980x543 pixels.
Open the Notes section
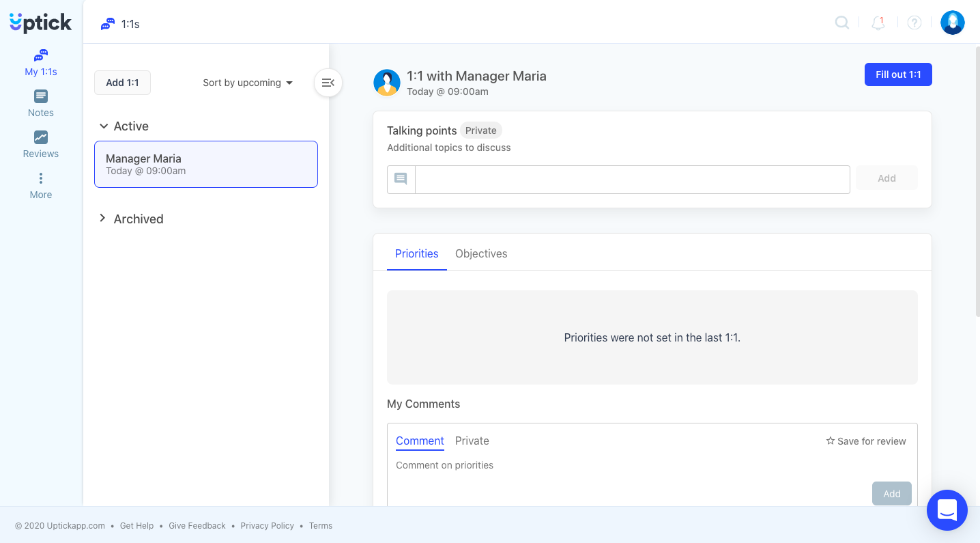tap(41, 104)
